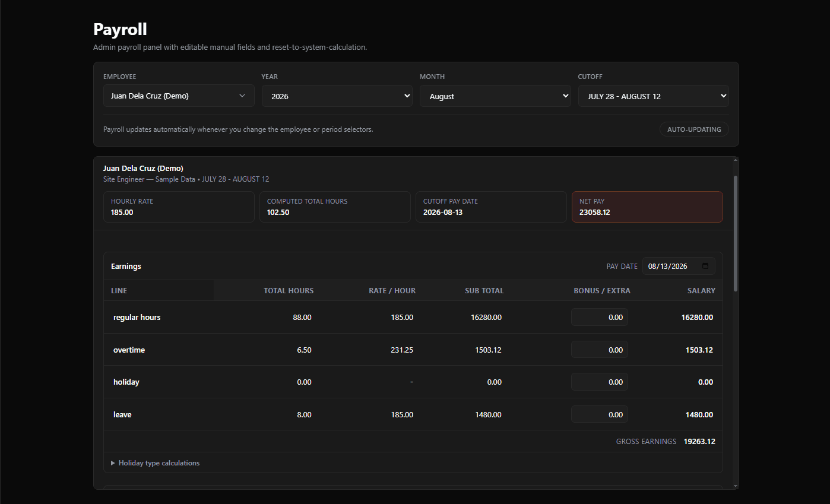
Task: Click regular hours salary 16280.00
Action: pyautogui.click(x=697, y=317)
